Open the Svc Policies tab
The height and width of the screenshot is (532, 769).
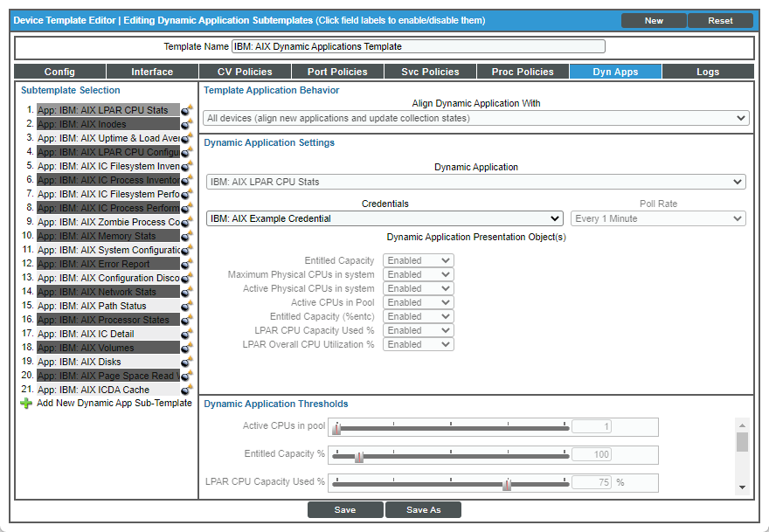[431, 72]
